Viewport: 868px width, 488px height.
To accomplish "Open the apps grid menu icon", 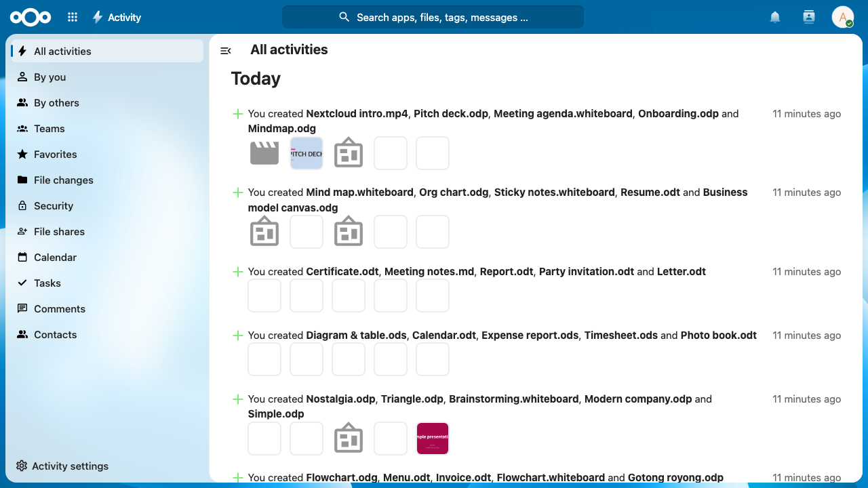I will [73, 18].
